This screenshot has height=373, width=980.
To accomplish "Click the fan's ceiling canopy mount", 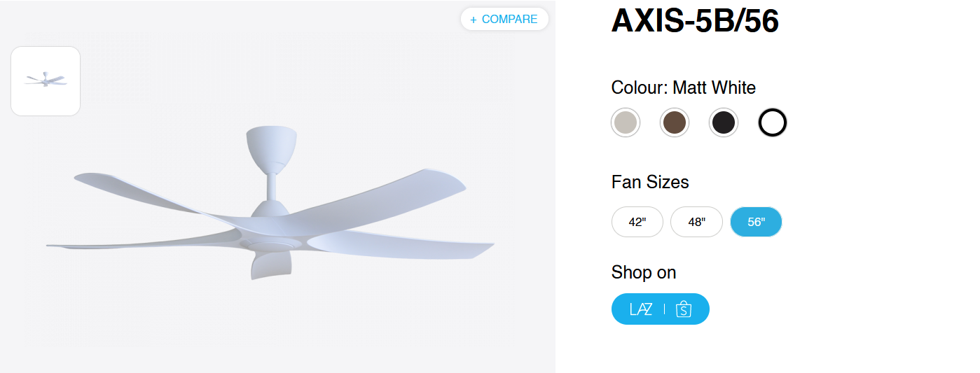I will (271, 147).
